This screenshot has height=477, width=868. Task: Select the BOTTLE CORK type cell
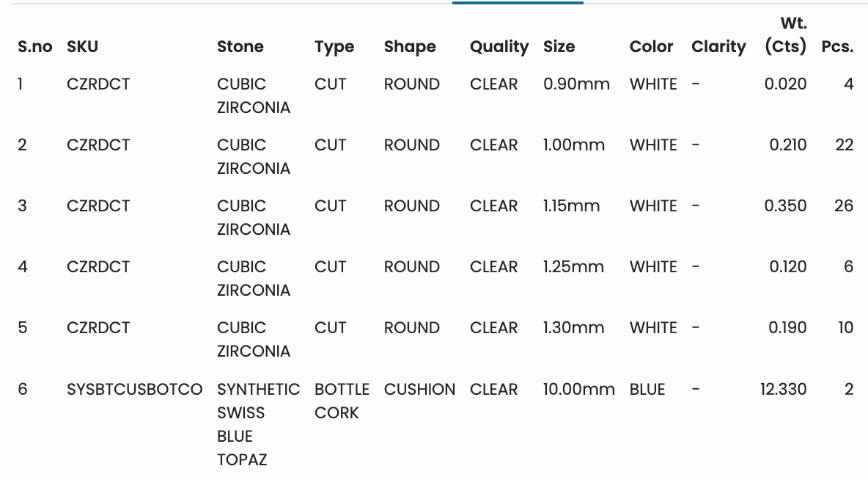click(x=342, y=401)
